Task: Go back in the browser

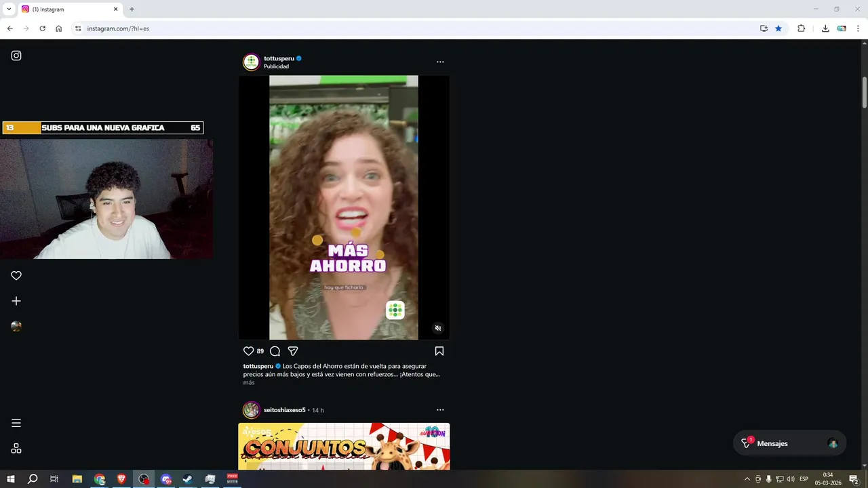Action: pyautogui.click(x=9, y=28)
